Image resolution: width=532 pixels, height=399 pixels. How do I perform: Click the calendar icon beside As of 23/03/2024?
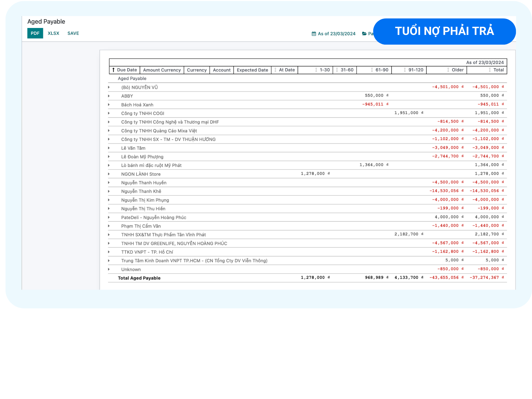314,34
